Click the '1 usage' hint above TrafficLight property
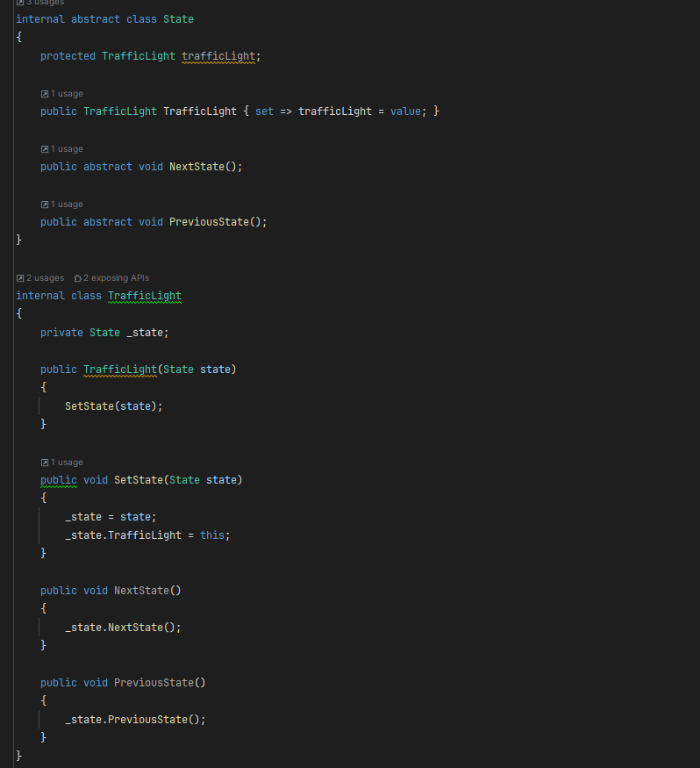Viewport: 700px width, 768px height. pos(67,94)
